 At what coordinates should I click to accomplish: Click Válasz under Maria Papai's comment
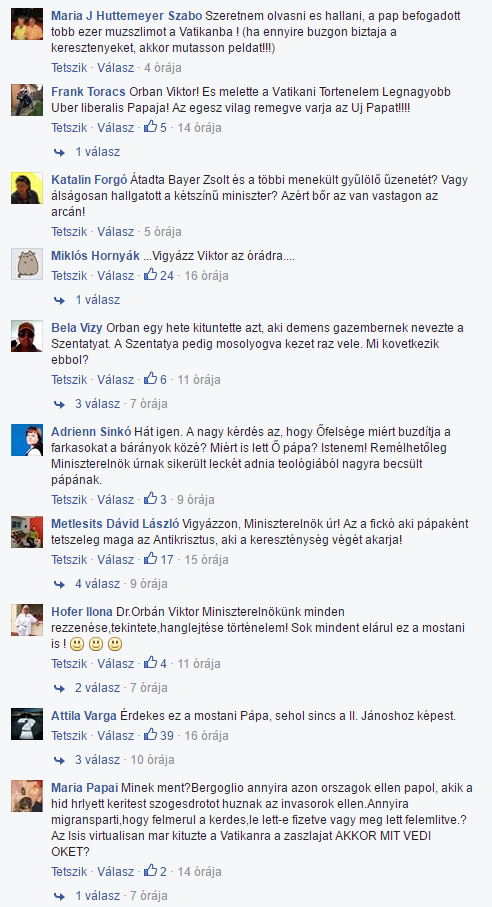116,871
